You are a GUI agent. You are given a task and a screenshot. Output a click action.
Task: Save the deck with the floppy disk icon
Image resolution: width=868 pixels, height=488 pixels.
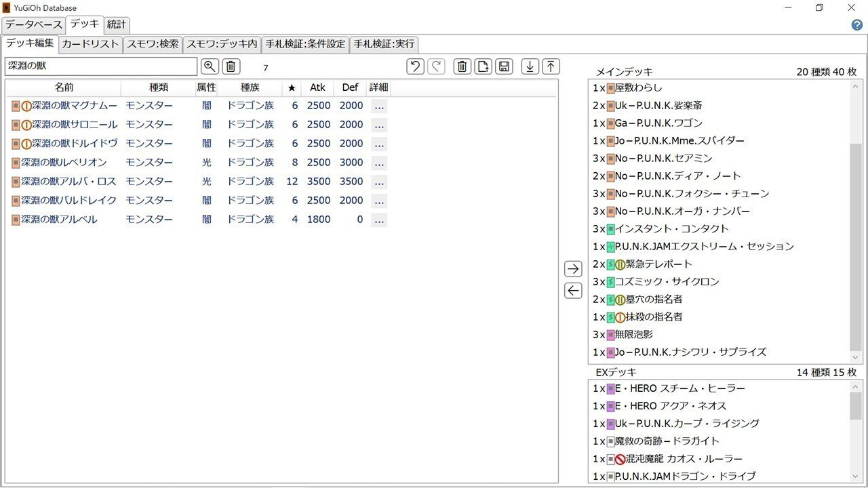pos(504,66)
